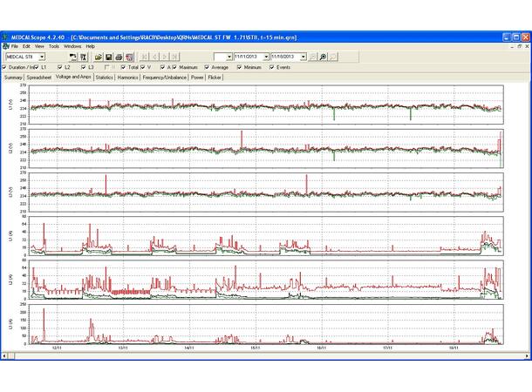Click the open file folder icon
The image size is (532, 392).
coord(99,57)
